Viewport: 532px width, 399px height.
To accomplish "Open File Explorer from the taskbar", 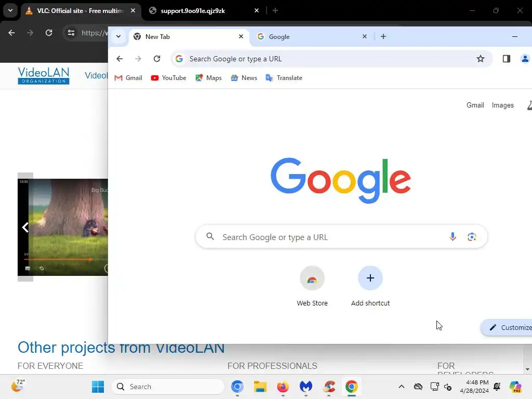I will coord(260,387).
